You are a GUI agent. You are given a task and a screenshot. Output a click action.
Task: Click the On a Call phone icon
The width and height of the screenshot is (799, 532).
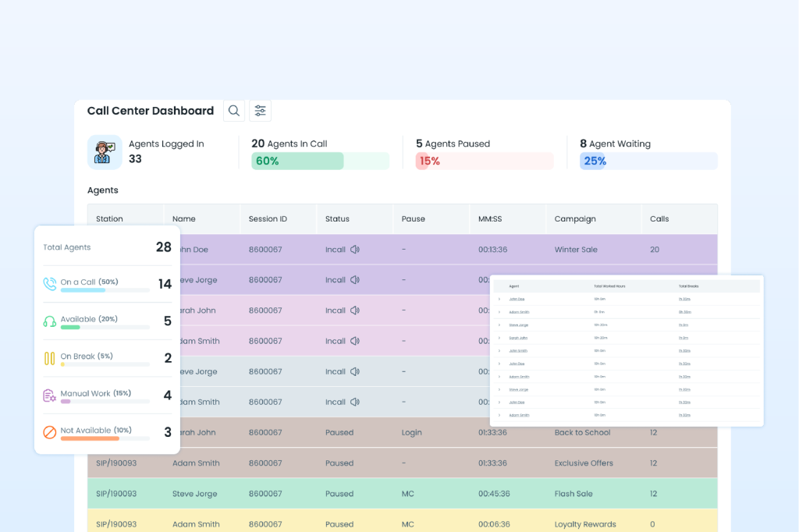pyautogui.click(x=50, y=284)
